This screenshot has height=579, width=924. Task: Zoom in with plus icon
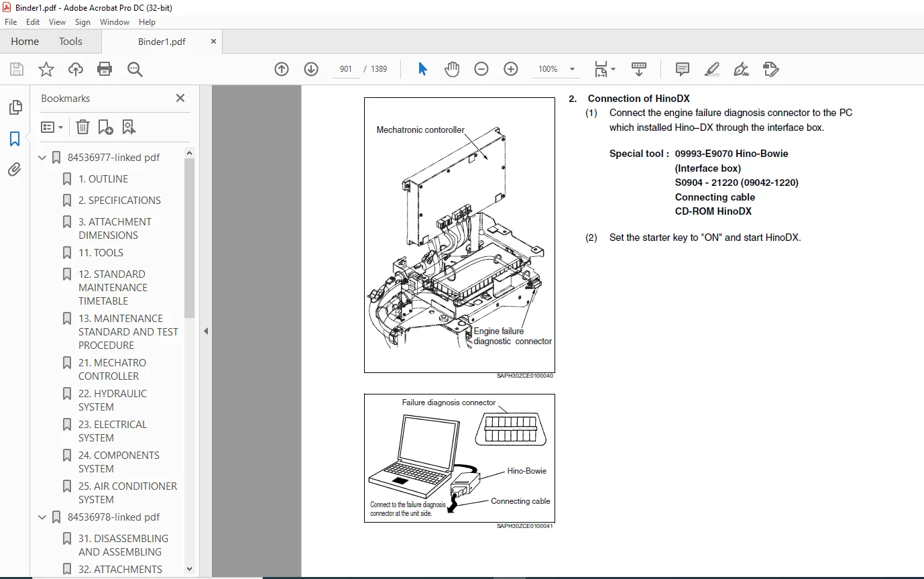tap(511, 69)
